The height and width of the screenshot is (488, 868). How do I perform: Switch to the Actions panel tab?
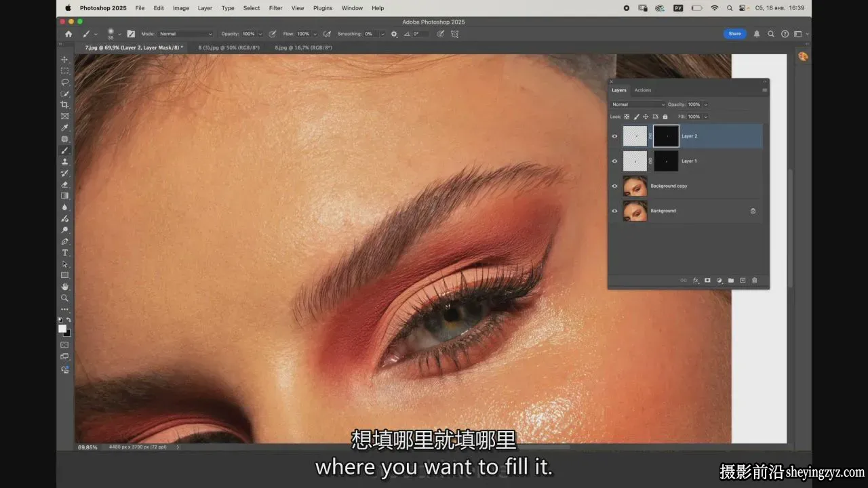[x=643, y=90]
